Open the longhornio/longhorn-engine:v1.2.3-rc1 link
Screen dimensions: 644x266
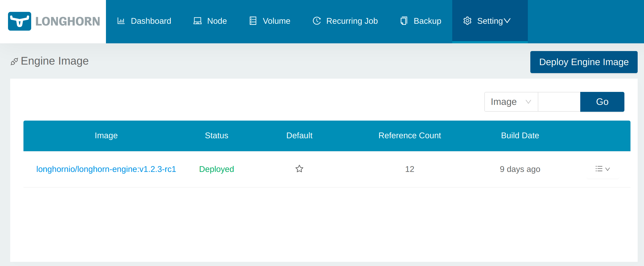tap(106, 169)
